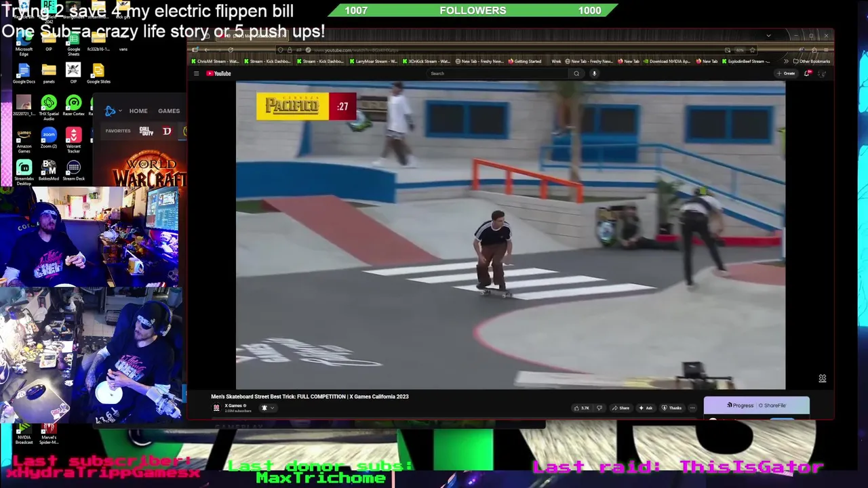Open the Other Bookmarks folder

(x=812, y=61)
